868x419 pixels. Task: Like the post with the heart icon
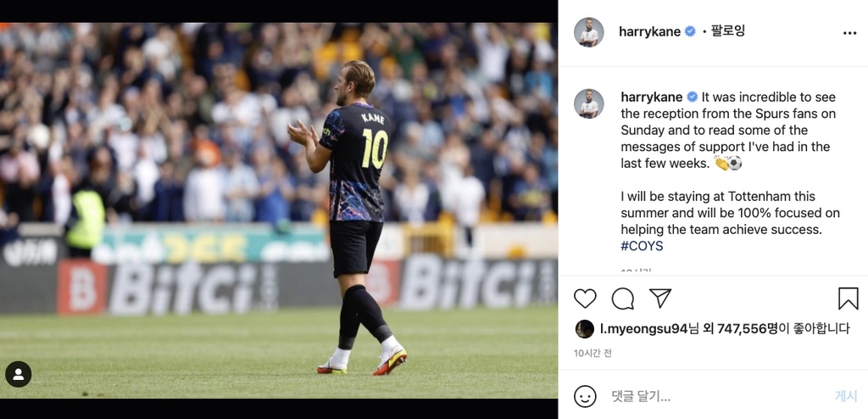(x=585, y=299)
